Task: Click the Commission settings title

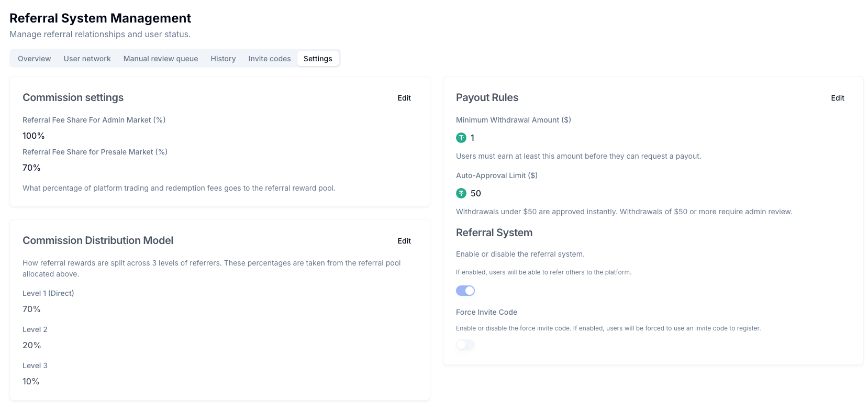Action: click(73, 97)
